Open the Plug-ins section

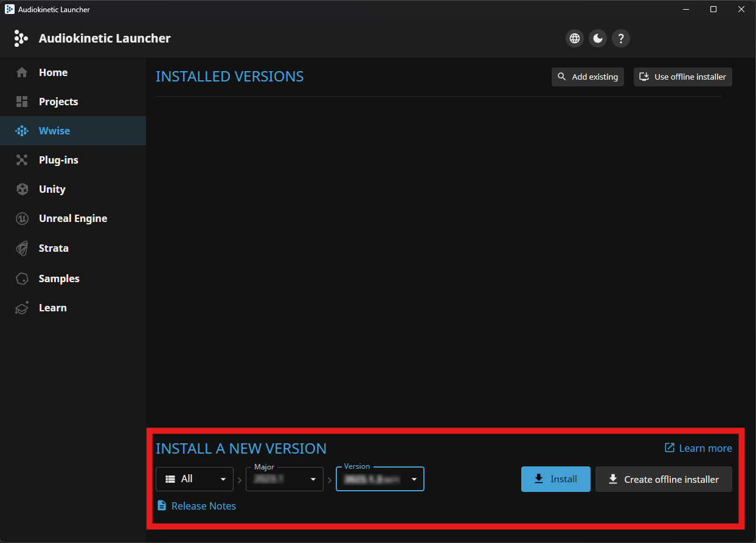[73, 160]
